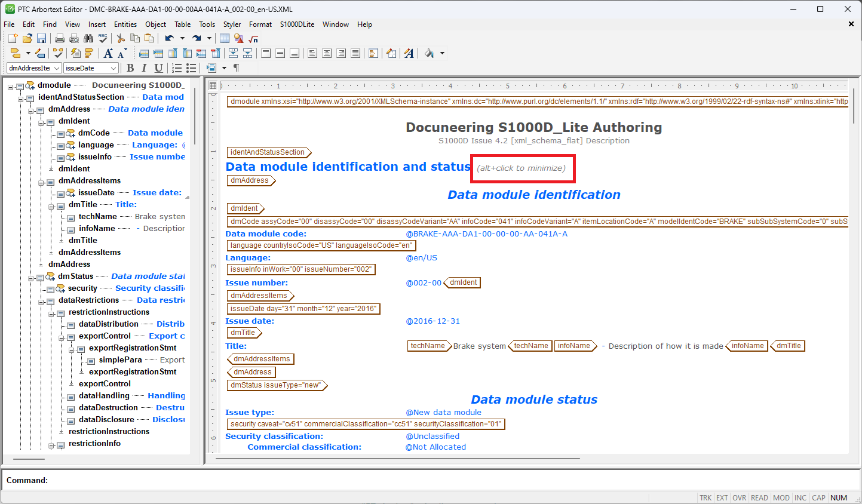
Task: Toggle Bold formatting
Action: (130, 68)
